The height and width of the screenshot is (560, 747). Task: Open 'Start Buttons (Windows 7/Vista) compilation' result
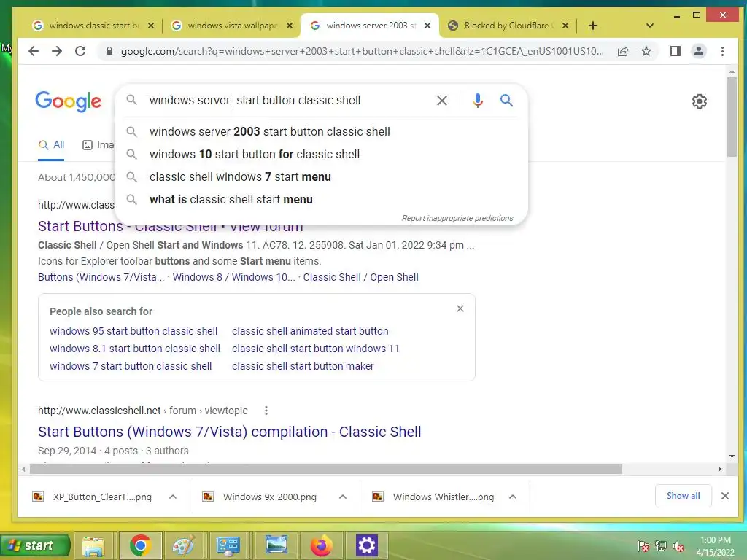tap(230, 432)
